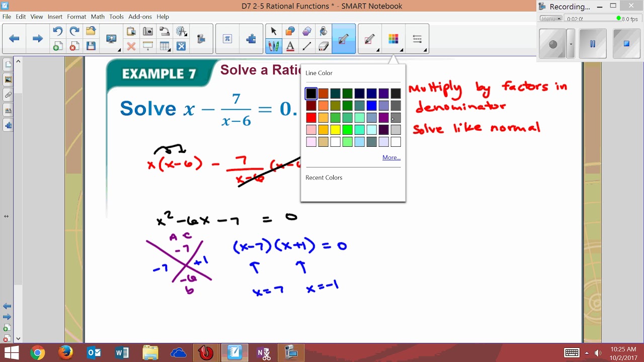Click the More... colors link
Viewport: 644px width, 362px height.
pos(391,157)
